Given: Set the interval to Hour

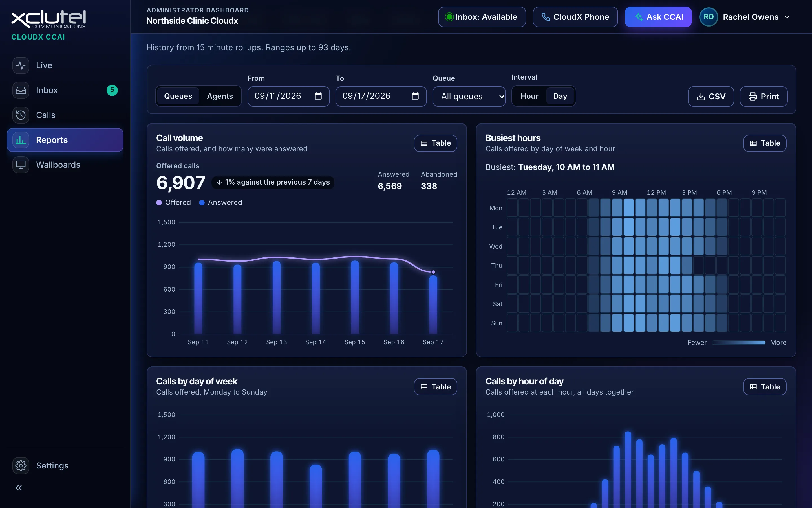Looking at the screenshot, I should [529, 96].
